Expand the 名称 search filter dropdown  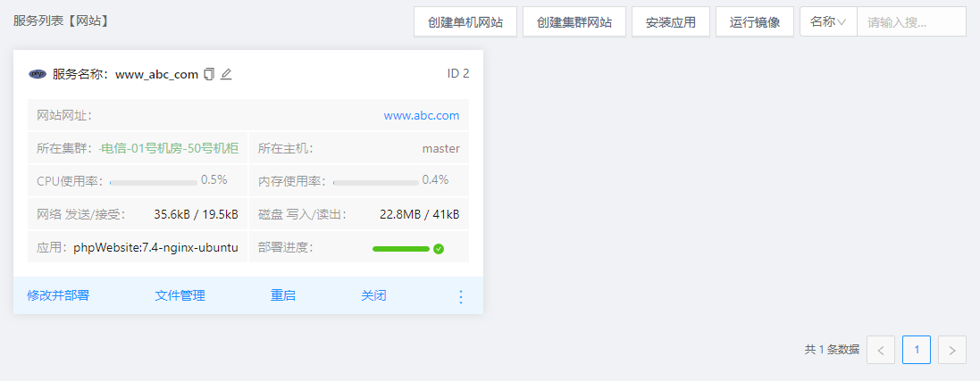(x=828, y=22)
